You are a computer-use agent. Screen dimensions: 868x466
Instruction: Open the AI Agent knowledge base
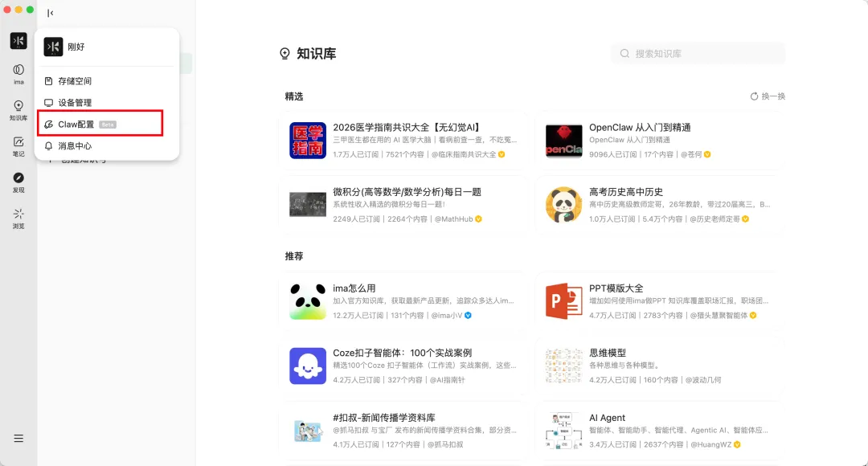pos(659,431)
